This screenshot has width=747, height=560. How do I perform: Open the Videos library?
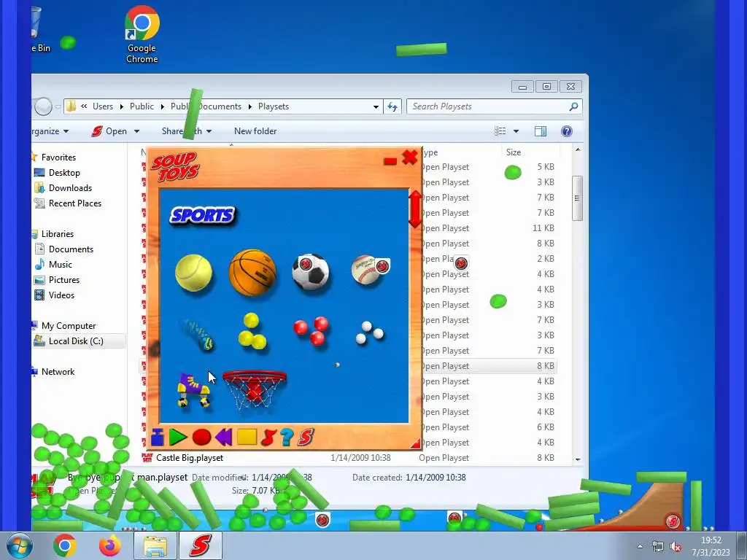coord(61,295)
